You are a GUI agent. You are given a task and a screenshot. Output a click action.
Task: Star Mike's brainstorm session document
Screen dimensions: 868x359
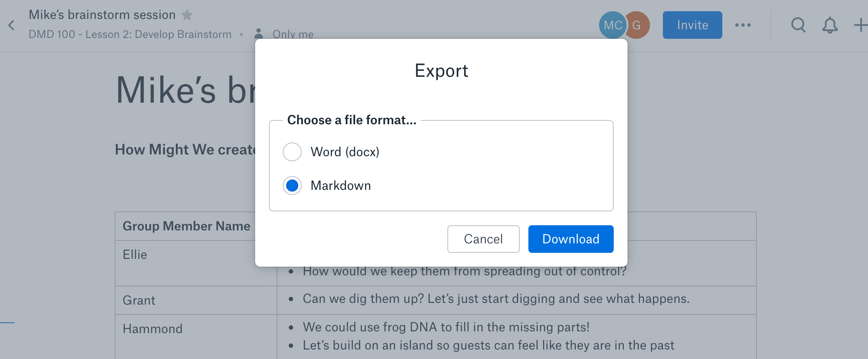(x=187, y=15)
